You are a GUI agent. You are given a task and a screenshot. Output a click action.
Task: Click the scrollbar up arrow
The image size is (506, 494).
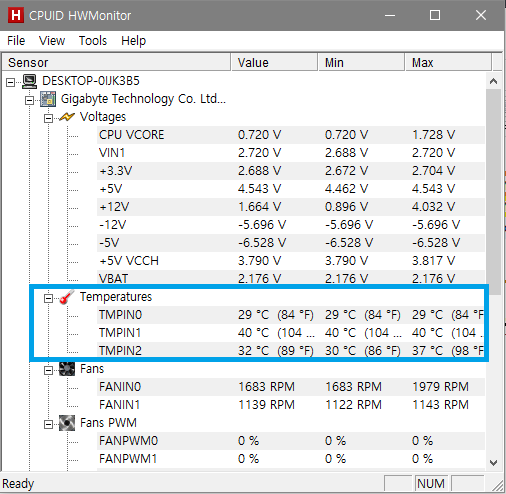(x=493, y=81)
